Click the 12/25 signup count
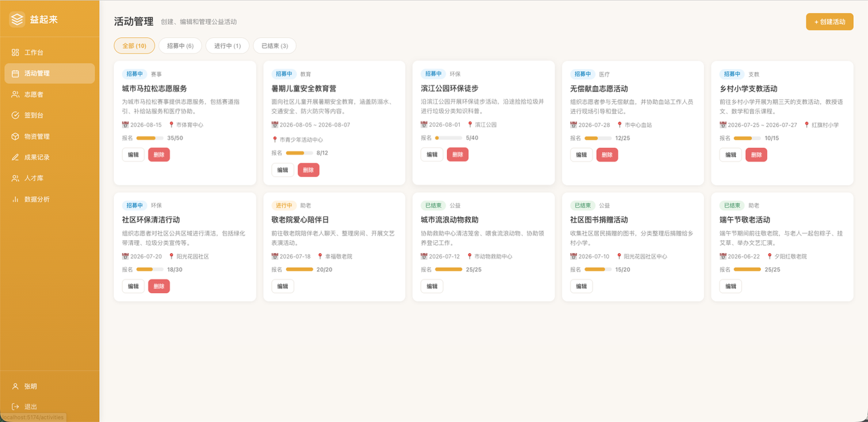This screenshot has height=422, width=868. tap(623, 138)
